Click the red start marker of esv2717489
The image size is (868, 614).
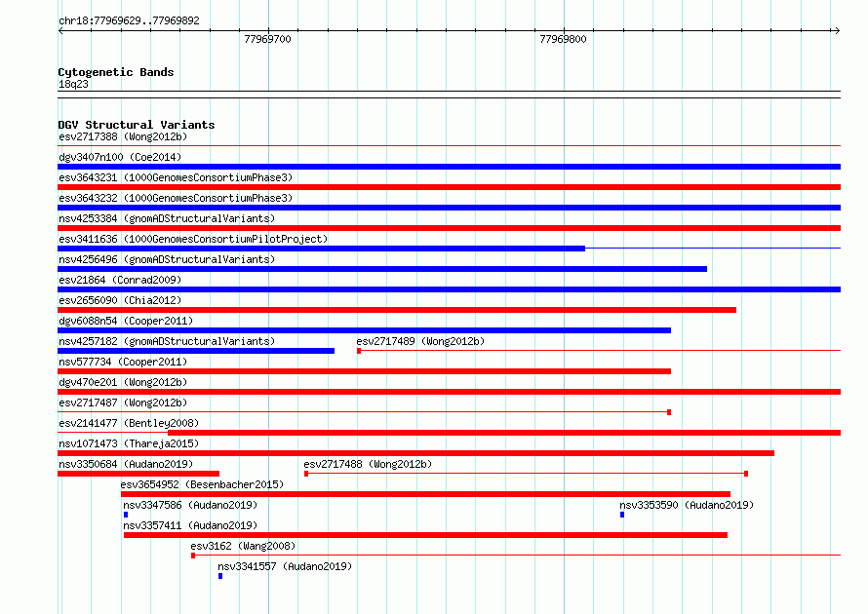(359, 351)
